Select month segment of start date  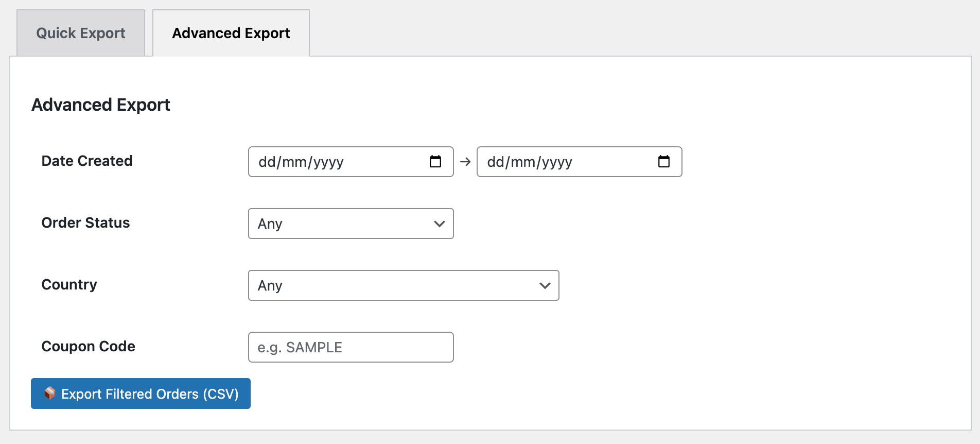[x=294, y=162]
